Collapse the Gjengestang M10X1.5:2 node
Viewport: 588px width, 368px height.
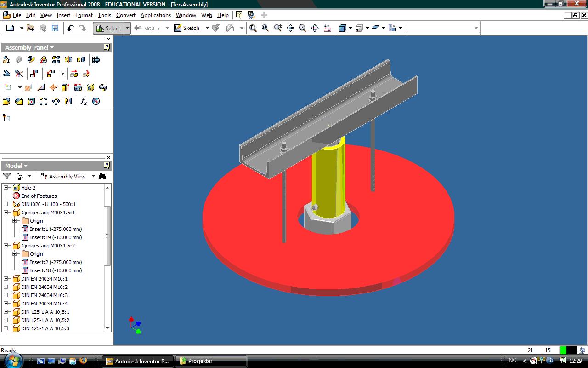point(6,246)
